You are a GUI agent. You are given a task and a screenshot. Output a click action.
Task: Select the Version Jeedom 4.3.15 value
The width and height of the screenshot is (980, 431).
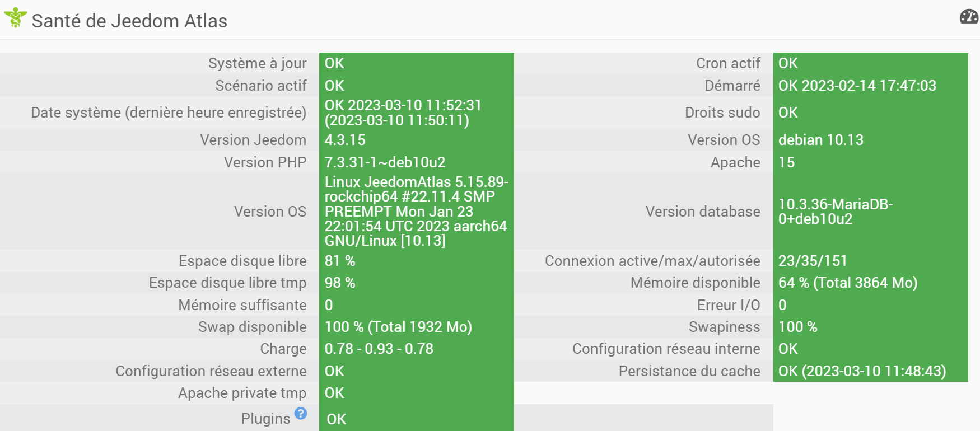click(x=345, y=140)
